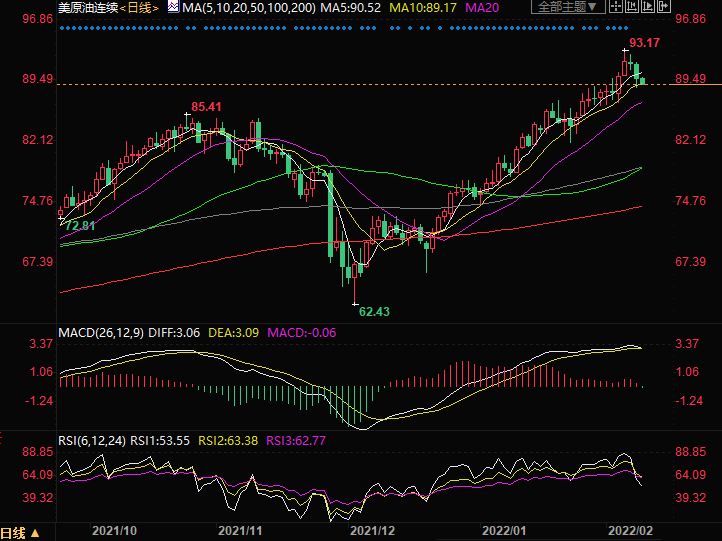Click the 85.41 peak price label
The height and width of the screenshot is (541, 722).
(206, 106)
